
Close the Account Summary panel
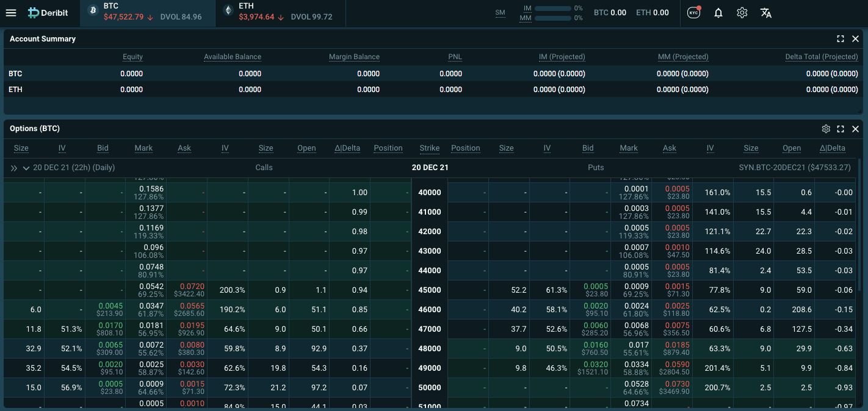click(855, 39)
